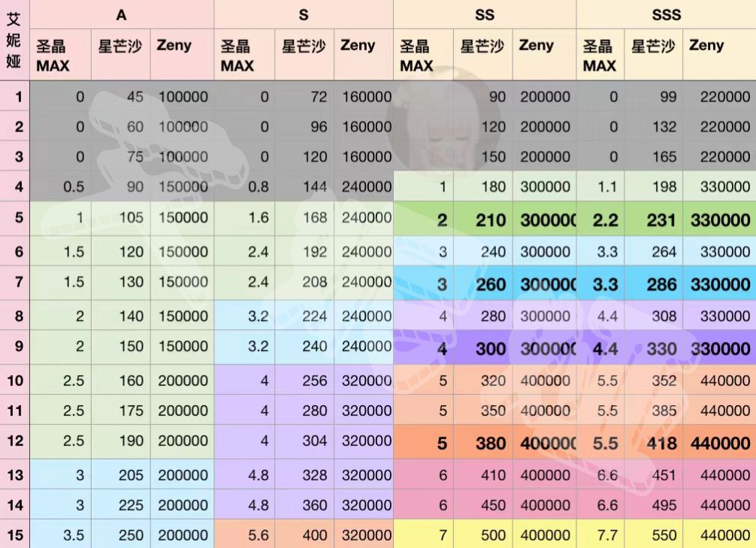
Task: Select 圣晶 MAX header under tier SSS
Action: [x=600, y=55]
